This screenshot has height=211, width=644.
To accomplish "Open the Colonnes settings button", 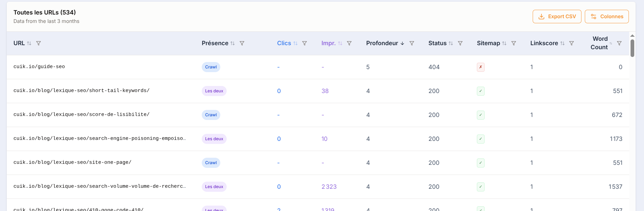I will 606,17.
